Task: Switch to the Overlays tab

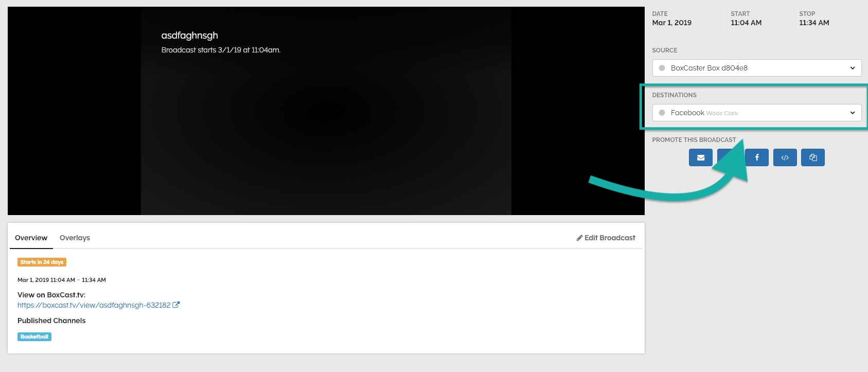Action: click(x=75, y=238)
